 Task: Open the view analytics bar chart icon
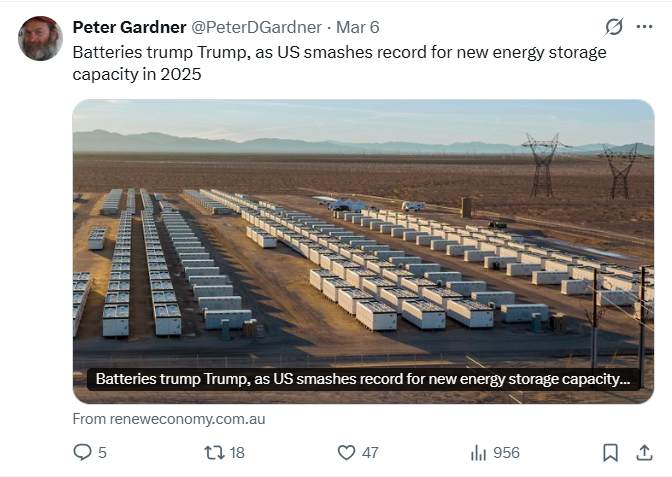(478, 453)
